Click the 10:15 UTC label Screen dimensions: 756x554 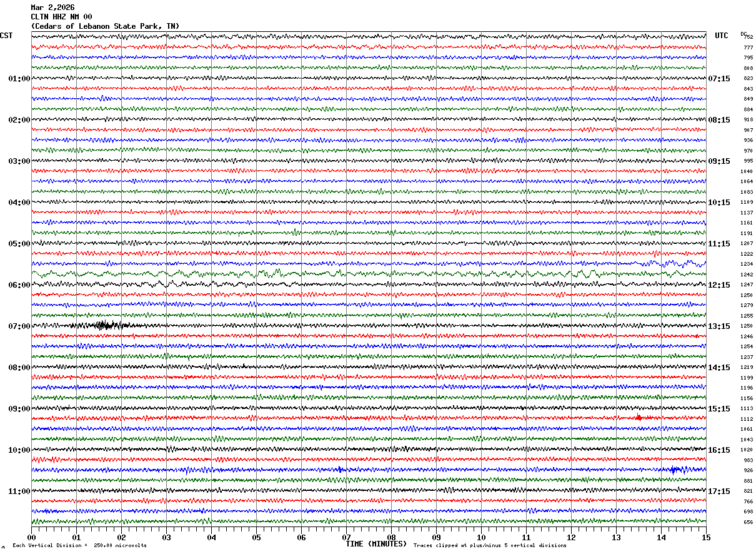(719, 203)
